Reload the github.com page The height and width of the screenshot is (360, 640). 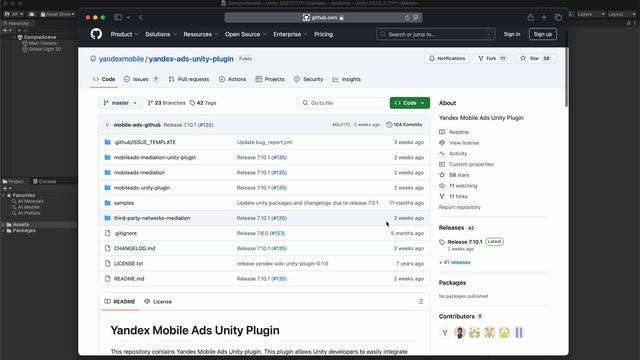(407, 18)
